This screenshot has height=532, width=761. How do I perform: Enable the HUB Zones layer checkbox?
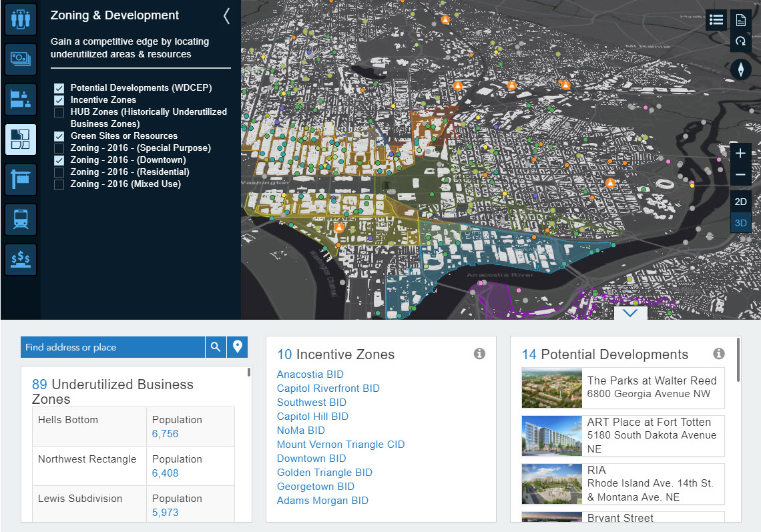tap(59, 112)
